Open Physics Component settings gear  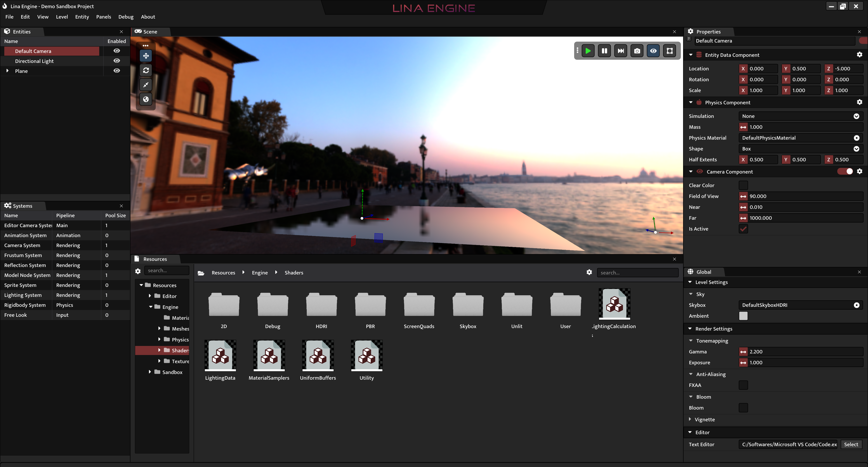[859, 102]
